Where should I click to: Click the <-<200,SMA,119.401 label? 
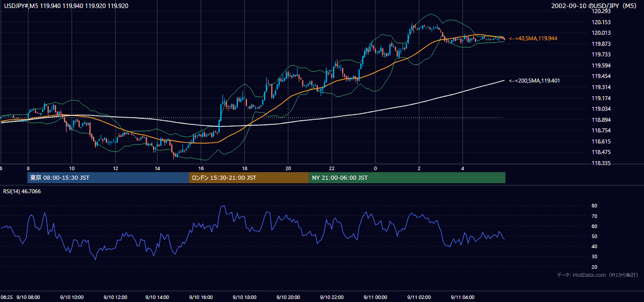coord(534,81)
